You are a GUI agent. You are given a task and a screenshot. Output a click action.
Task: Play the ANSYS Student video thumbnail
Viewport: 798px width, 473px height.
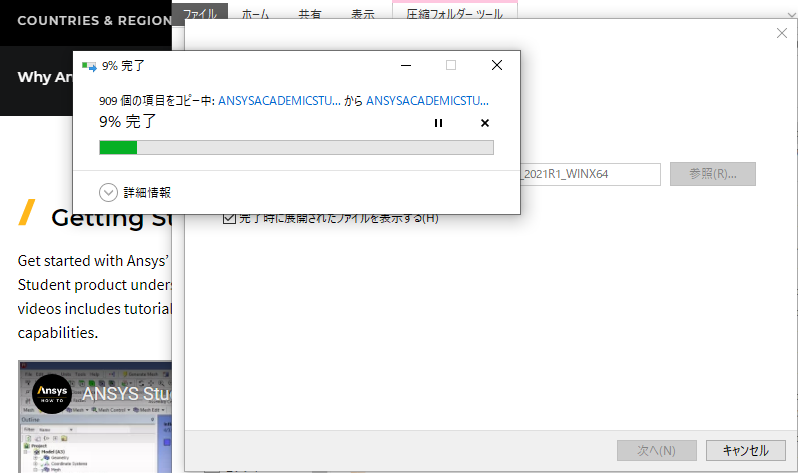95,416
